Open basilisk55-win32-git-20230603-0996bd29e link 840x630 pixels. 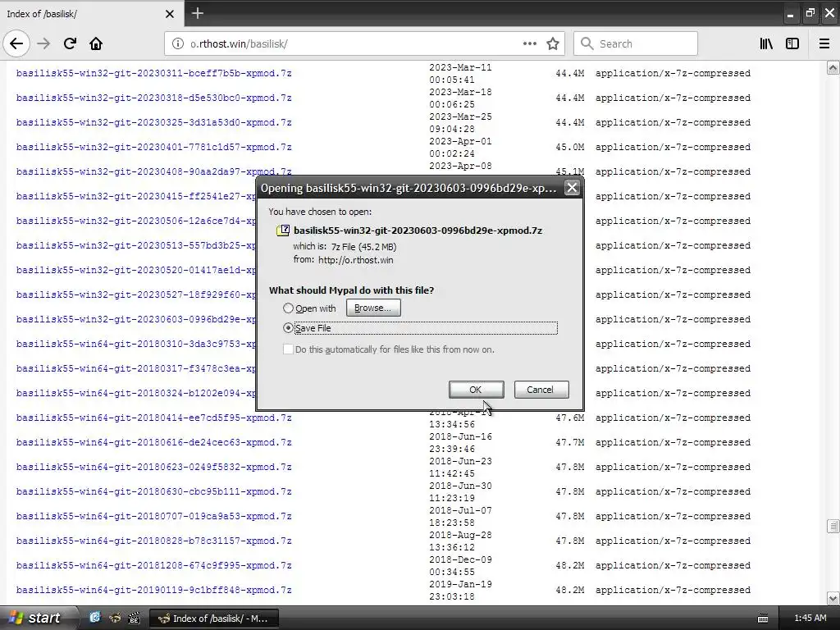[x=136, y=320]
